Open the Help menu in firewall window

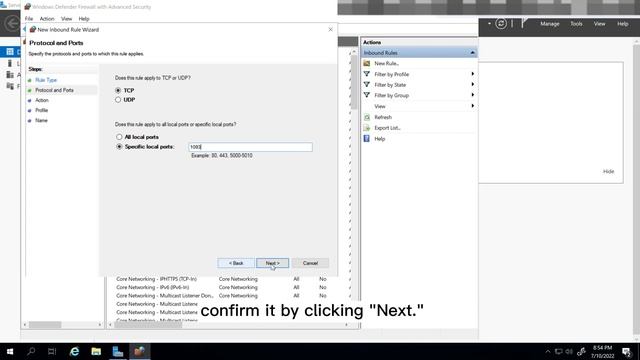point(84,19)
